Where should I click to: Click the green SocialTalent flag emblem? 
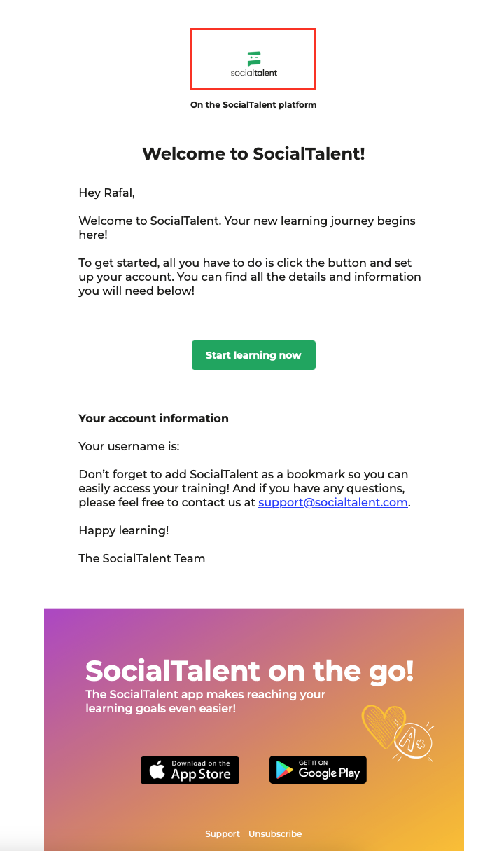(253, 58)
